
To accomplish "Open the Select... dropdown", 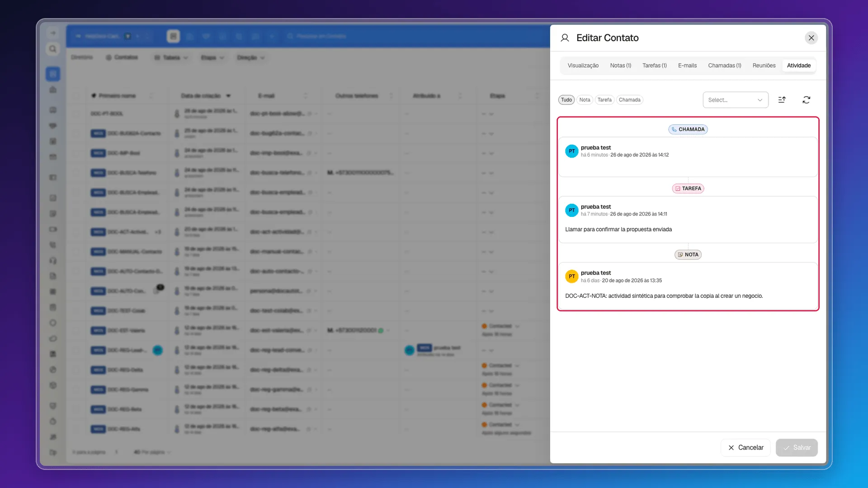I will 735,100.
